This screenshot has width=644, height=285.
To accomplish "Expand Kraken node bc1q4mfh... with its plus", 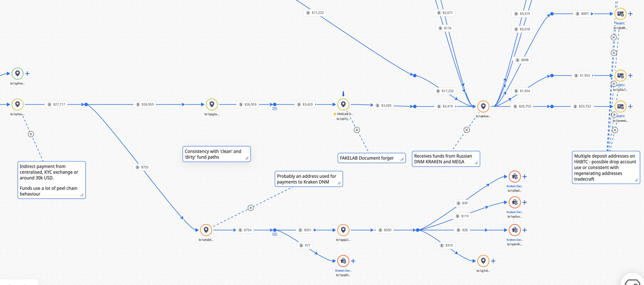I will tap(524, 230).
